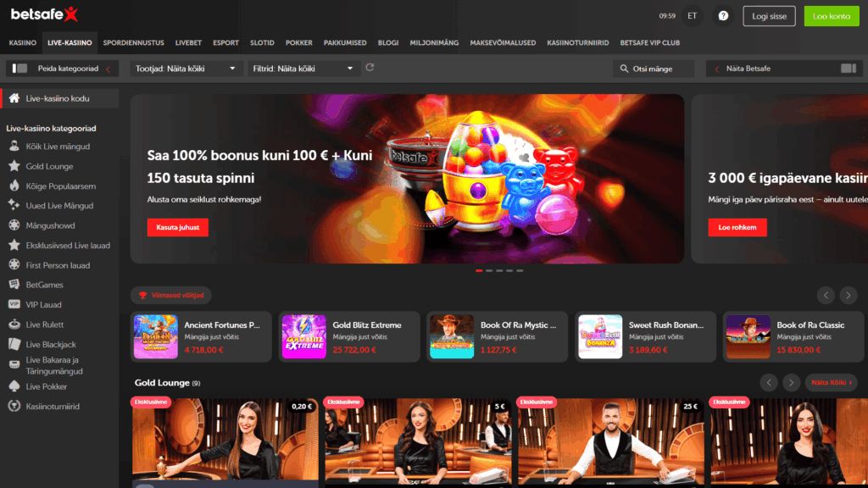Switch to the Spordiennustus tab

tap(134, 42)
